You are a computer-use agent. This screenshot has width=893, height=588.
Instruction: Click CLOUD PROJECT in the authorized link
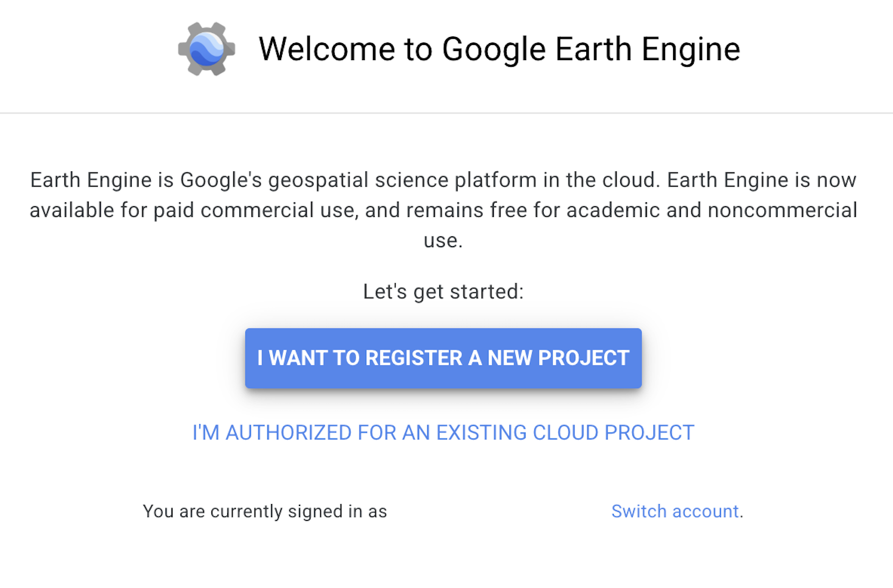coord(614,432)
